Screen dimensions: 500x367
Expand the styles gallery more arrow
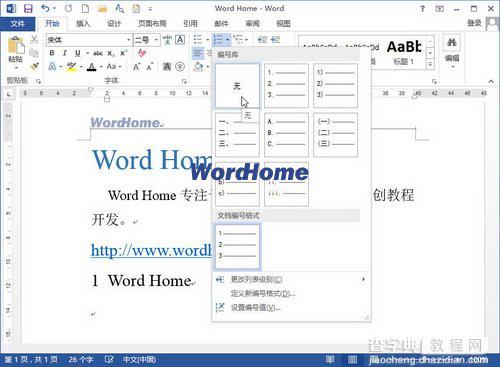pos(431,64)
